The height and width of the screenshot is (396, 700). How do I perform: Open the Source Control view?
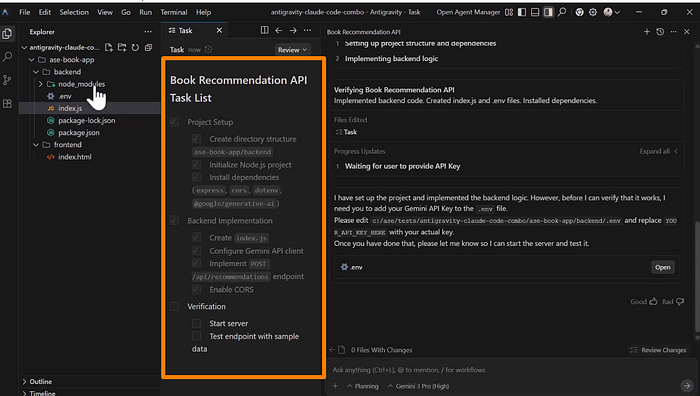coord(7,80)
